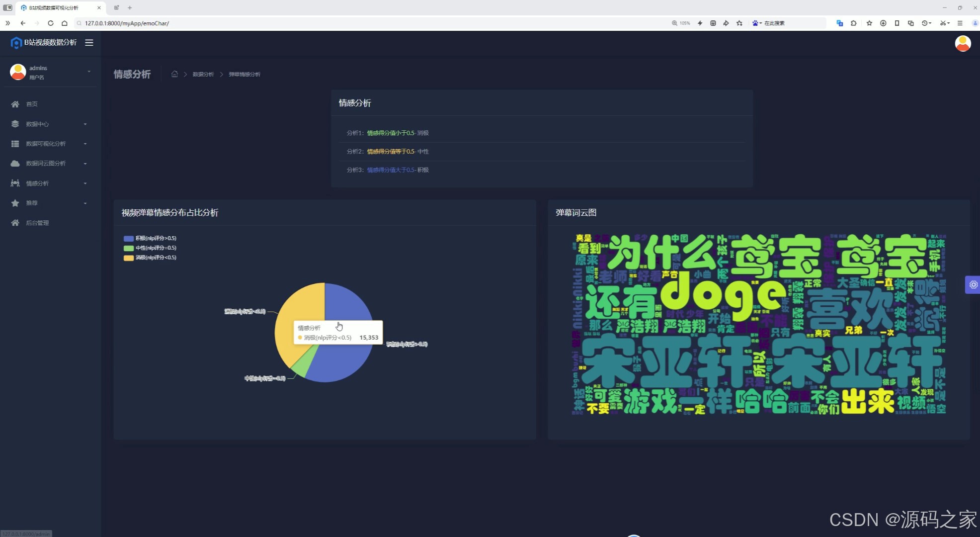Click the browser back arrow
The height and width of the screenshot is (537, 980).
(23, 23)
